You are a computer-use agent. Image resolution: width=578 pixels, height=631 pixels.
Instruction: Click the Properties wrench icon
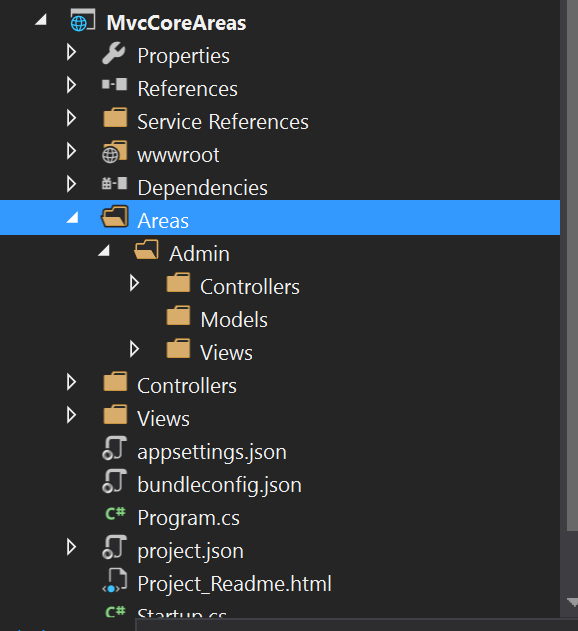point(114,54)
